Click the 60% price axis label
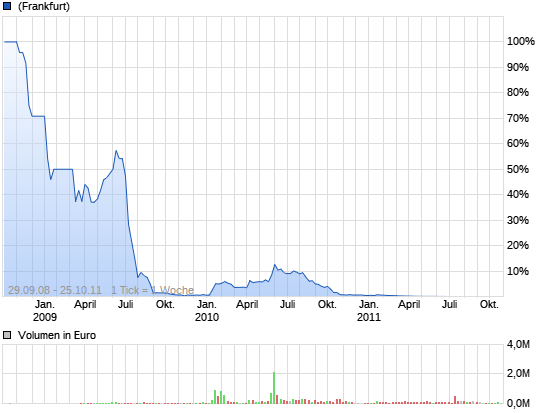The height and width of the screenshot is (413, 545). point(518,143)
